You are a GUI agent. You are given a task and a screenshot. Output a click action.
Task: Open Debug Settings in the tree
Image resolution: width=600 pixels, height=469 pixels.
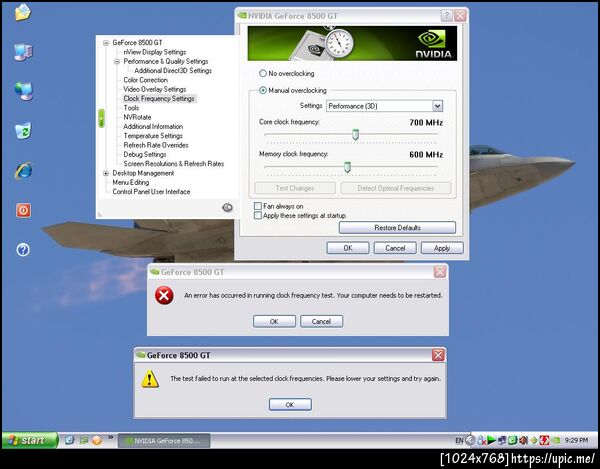145,155
